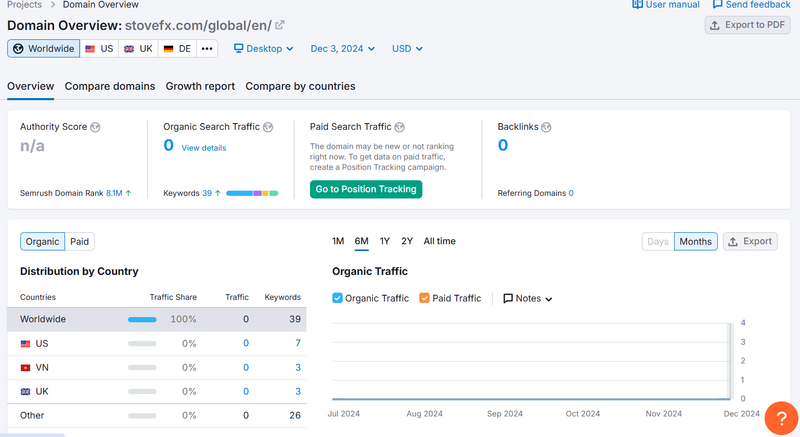Click the Paid Search Traffic globe icon
800x437 pixels.
point(399,127)
